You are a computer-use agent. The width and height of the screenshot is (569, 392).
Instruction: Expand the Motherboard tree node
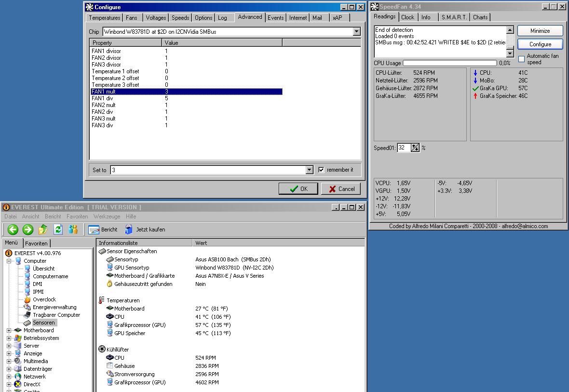pos(9,330)
